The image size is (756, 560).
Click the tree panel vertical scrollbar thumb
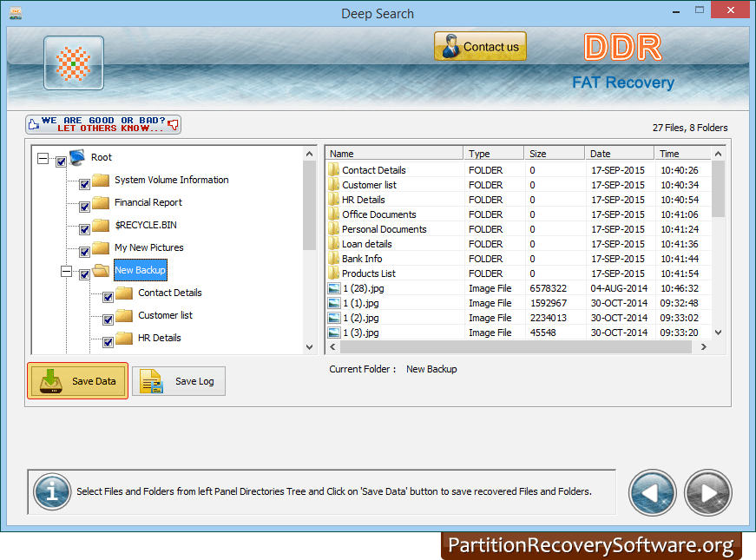pyautogui.click(x=310, y=206)
